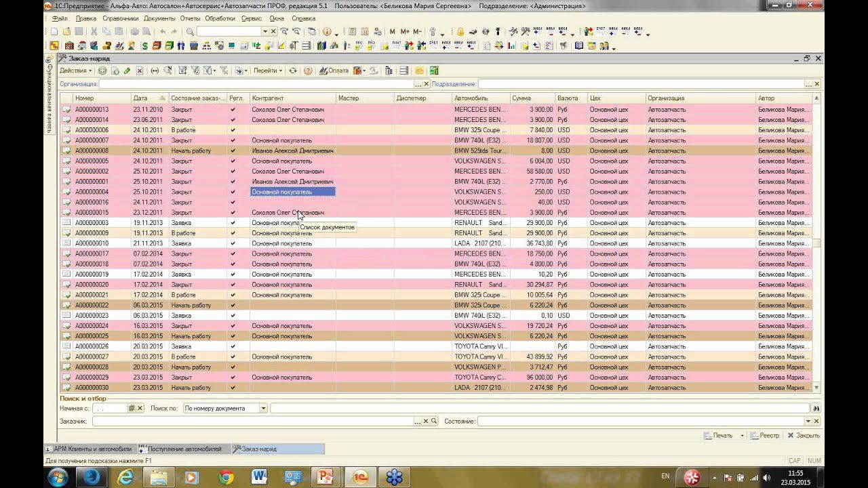This screenshot has width=868, height=488.
Task: Click the green spreadsheet icon in order toolbar
Action: coord(434,70)
